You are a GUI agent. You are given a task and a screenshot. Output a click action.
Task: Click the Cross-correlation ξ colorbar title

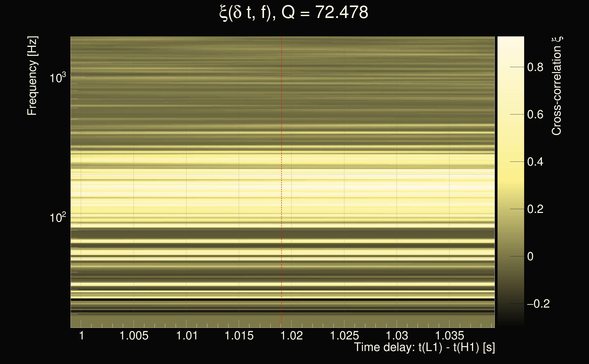pos(557,86)
